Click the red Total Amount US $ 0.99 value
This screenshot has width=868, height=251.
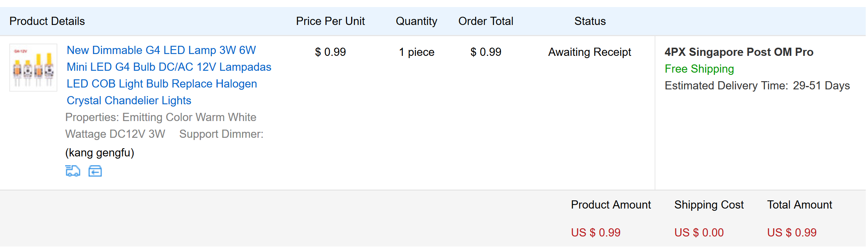pos(792,233)
